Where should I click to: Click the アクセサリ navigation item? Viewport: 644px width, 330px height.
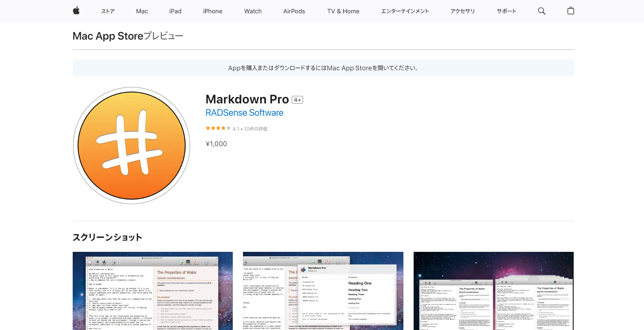click(x=462, y=11)
